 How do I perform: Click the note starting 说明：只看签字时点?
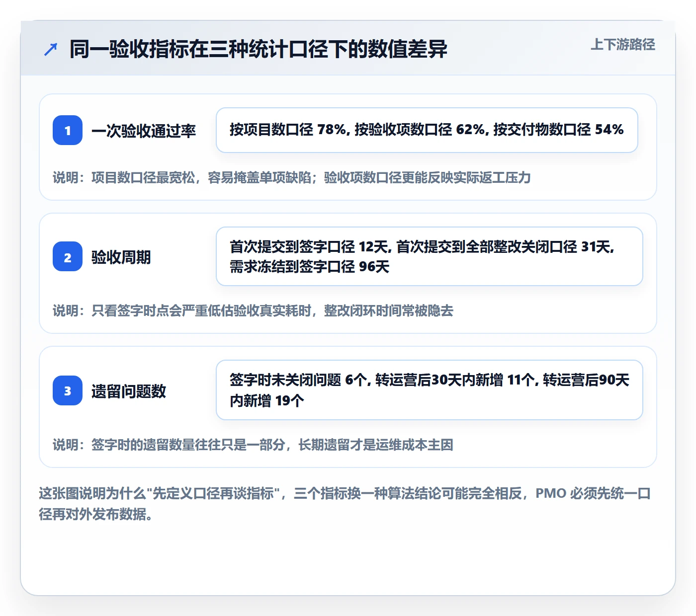click(x=253, y=311)
